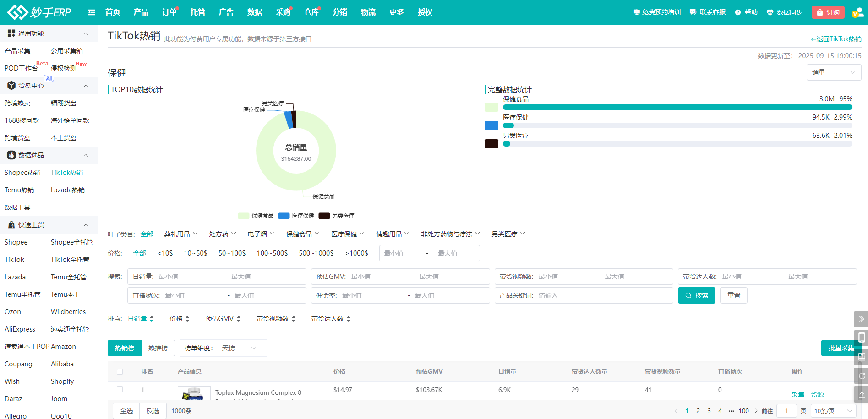The image size is (868, 419).
Task: Open the 广告 top menu
Action: tap(226, 12)
